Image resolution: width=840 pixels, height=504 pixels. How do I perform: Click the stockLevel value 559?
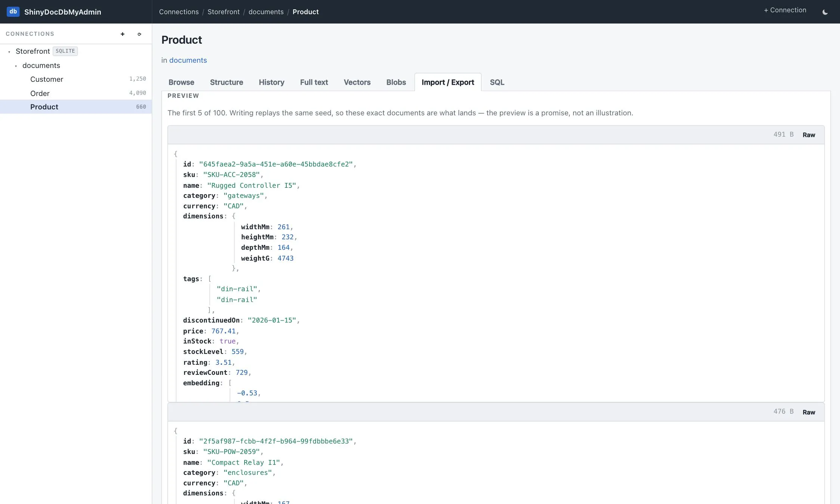(237, 352)
